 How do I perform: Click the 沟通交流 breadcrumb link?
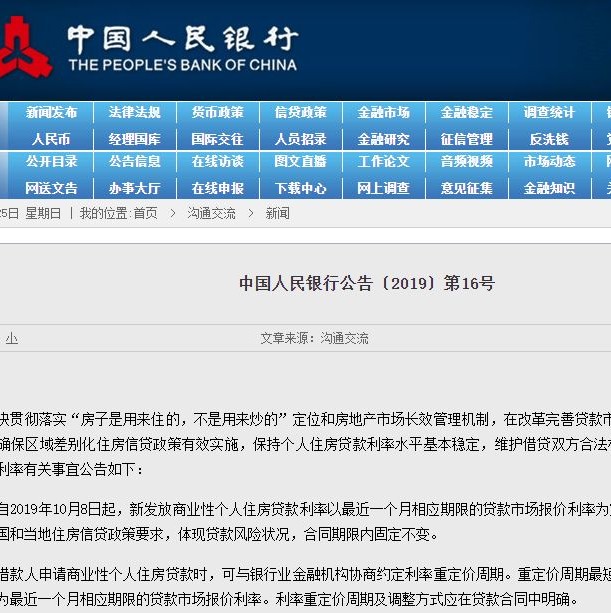click(211, 213)
